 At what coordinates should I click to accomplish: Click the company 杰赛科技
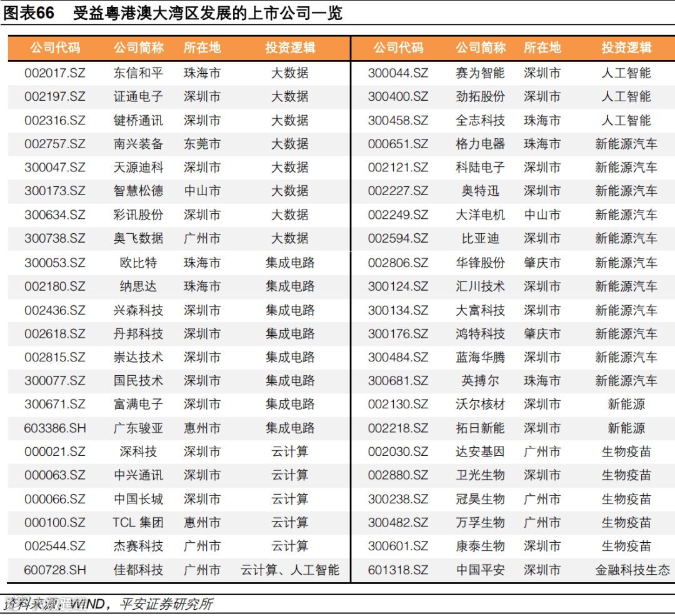tap(138, 546)
